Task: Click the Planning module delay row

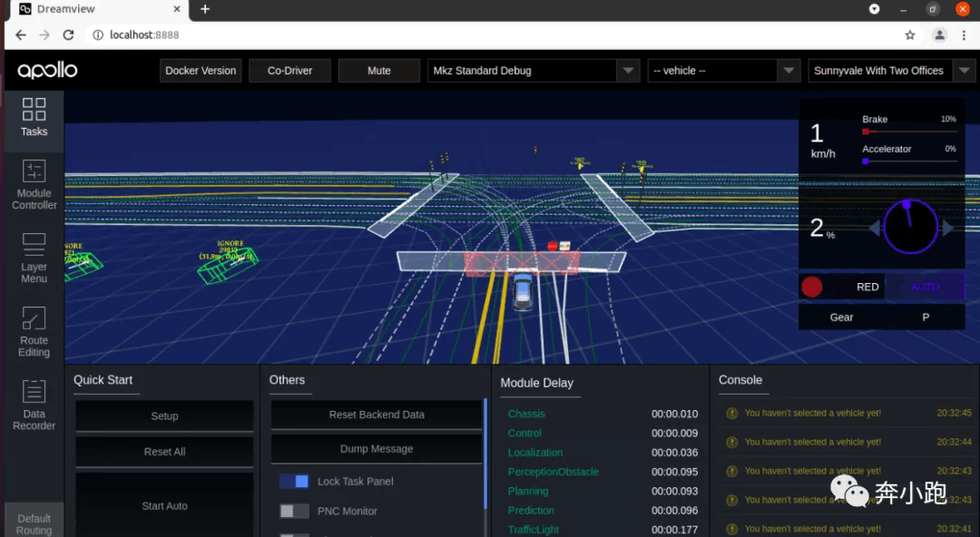Action: coord(603,492)
